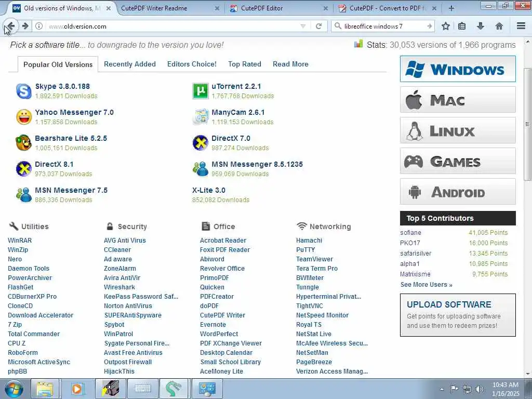
Task: Click See More Users link
Action: pos(426,285)
